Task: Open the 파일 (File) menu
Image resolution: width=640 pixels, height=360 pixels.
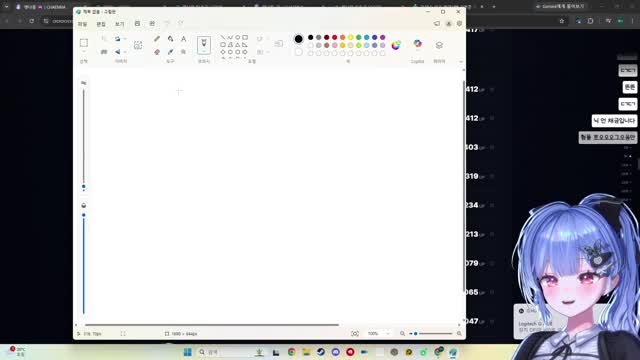Action: 82,24
